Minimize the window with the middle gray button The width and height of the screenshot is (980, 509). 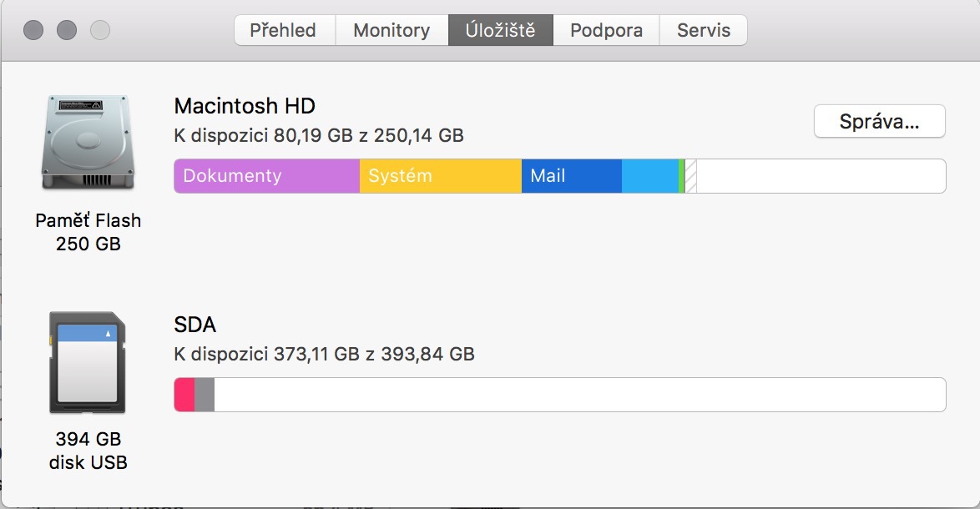[67, 31]
